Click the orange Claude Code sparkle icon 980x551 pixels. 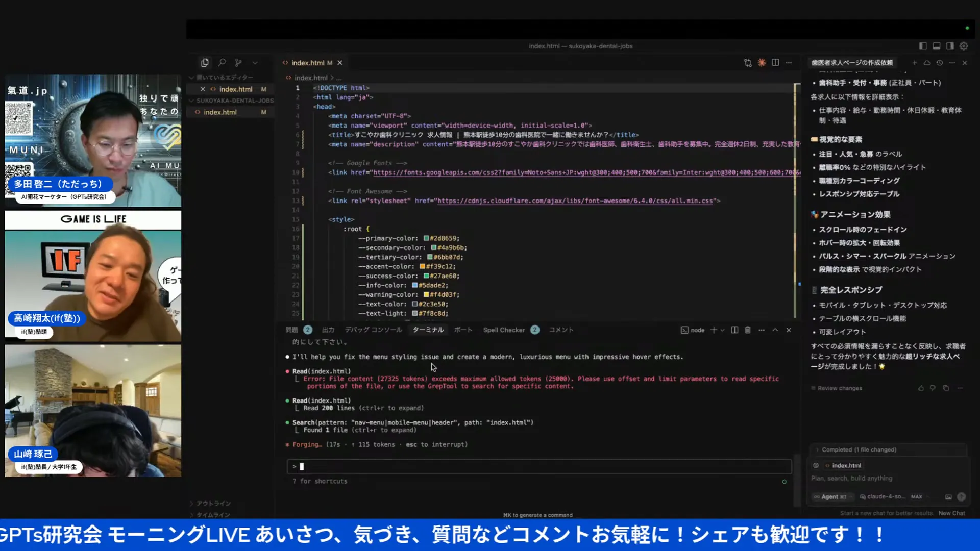coord(762,62)
